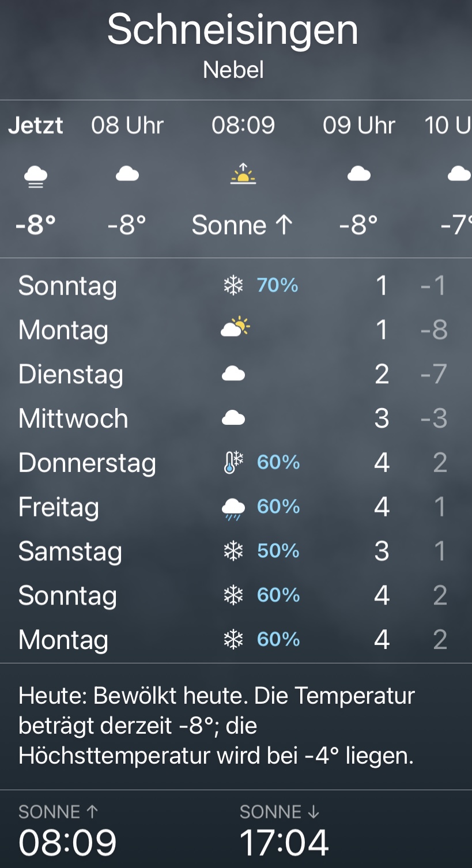Tap the snowflake icon for Samstag
Screen dimensions: 472x868
click(x=233, y=552)
